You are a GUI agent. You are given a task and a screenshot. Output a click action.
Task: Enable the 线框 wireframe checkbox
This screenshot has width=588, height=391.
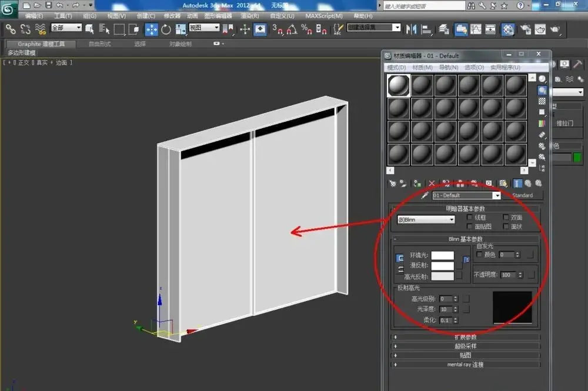[469, 218]
